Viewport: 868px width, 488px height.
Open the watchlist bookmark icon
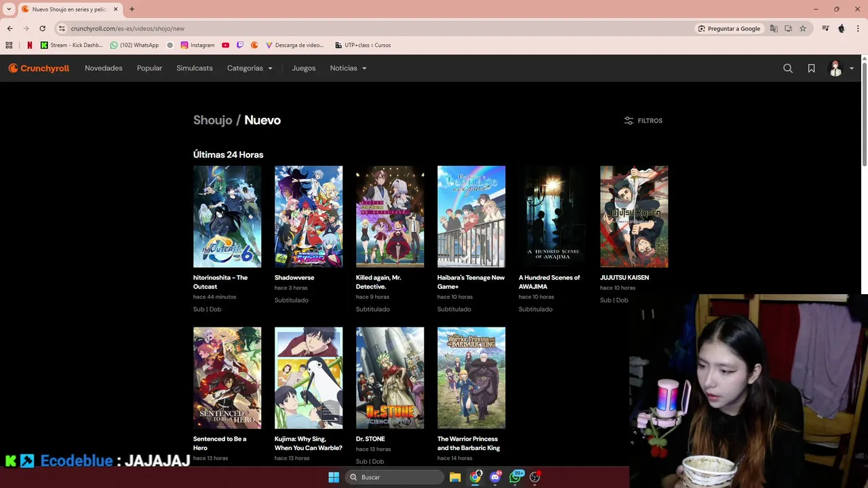tap(811, 68)
